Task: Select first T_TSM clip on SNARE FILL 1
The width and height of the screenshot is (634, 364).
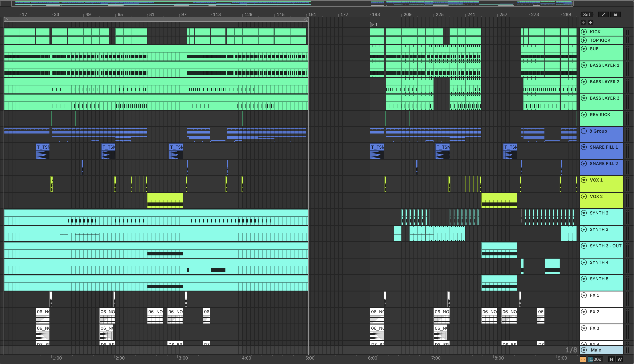Action: [43, 151]
